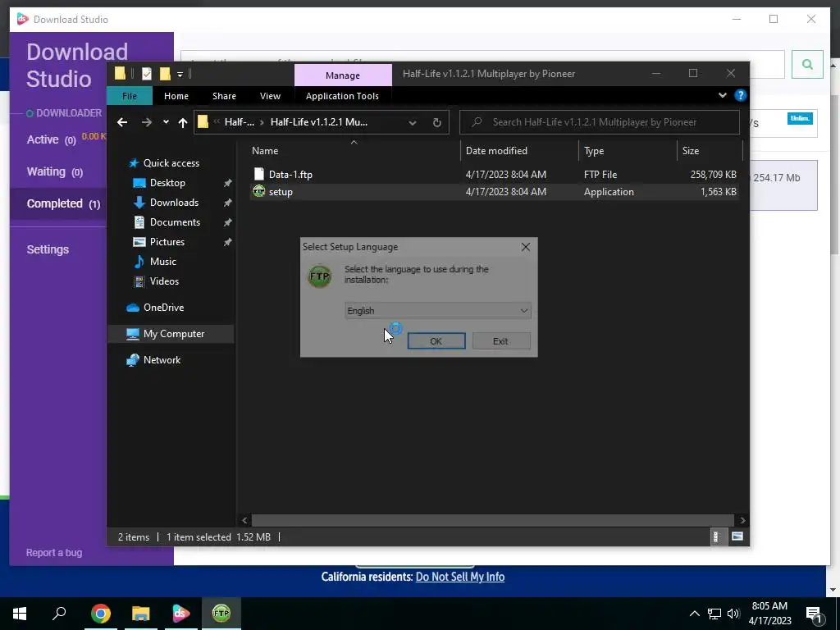Click the search button in Download Studio

807,64
